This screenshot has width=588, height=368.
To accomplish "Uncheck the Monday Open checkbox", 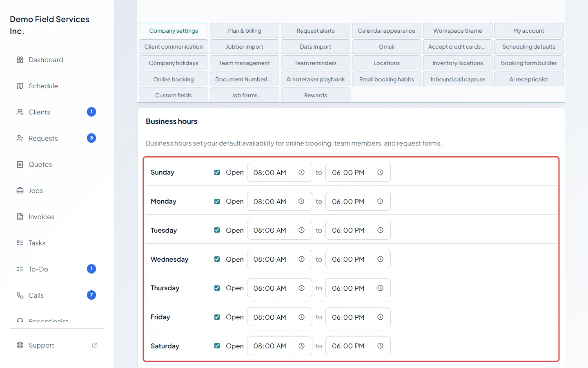I will [x=217, y=202].
